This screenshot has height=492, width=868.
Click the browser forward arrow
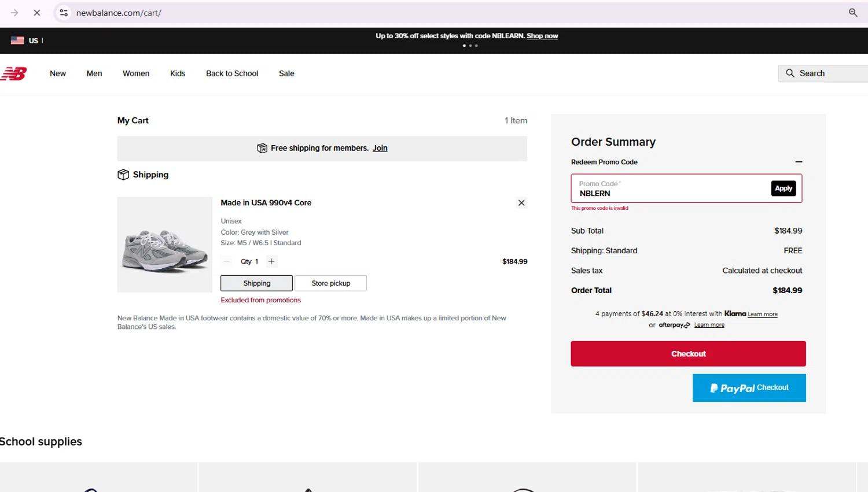[14, 13]
